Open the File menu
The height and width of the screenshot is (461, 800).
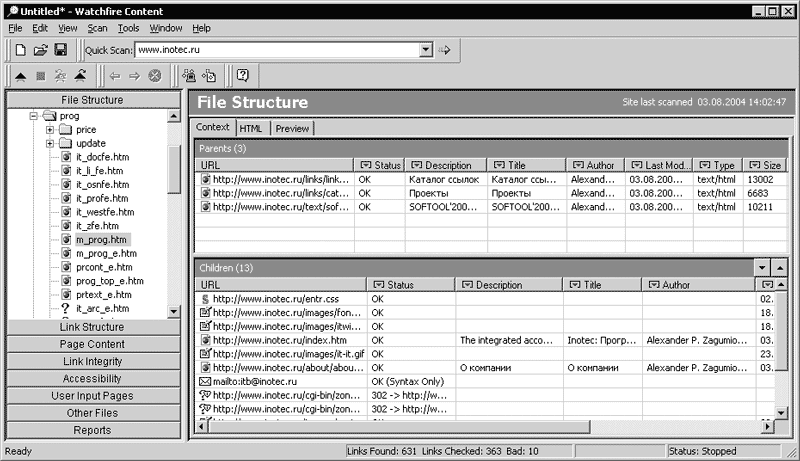click(15, 28)
